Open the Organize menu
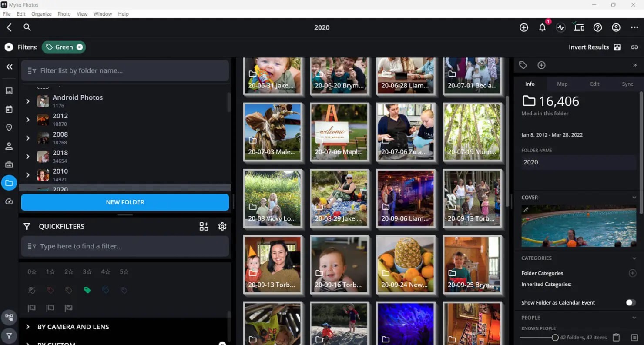Screen dimensions: 644x345 [41, 13]
